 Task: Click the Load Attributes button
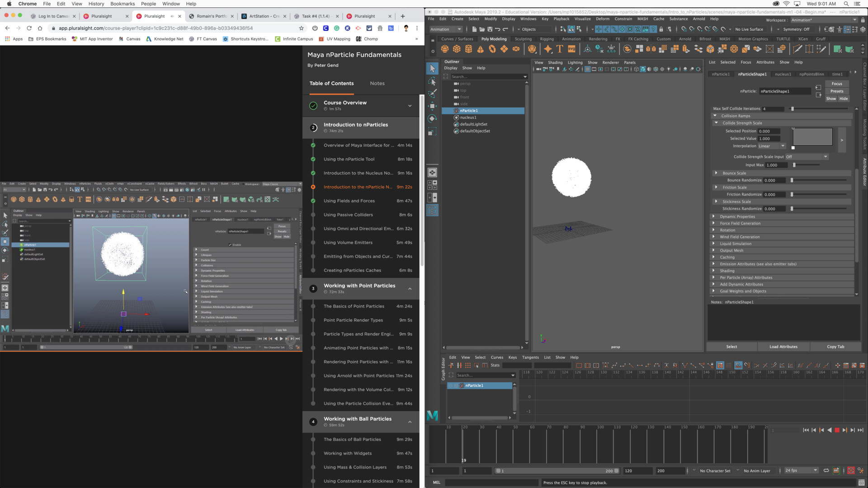coord(783,347)
